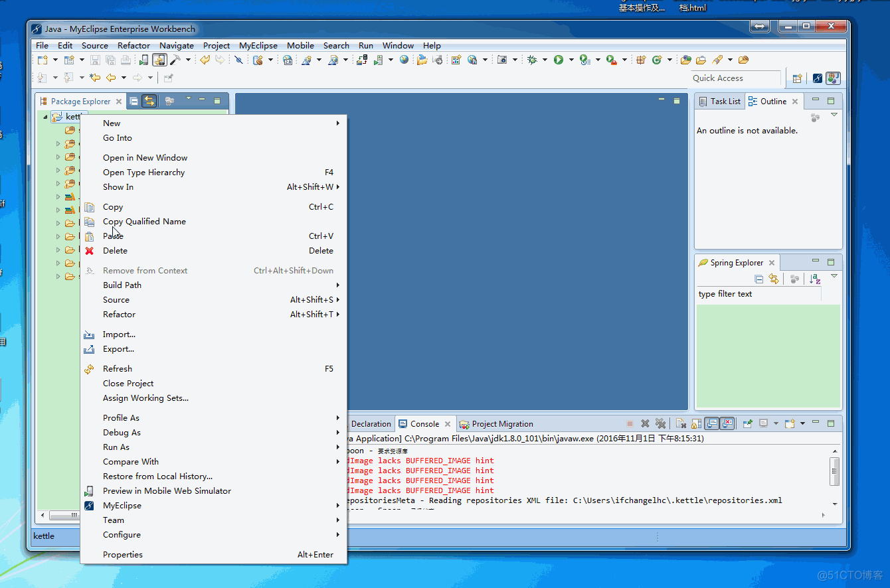Screen dimensions: 890x588
Task: Open dropdown arrow next to Run button
Action: point(571,60)
